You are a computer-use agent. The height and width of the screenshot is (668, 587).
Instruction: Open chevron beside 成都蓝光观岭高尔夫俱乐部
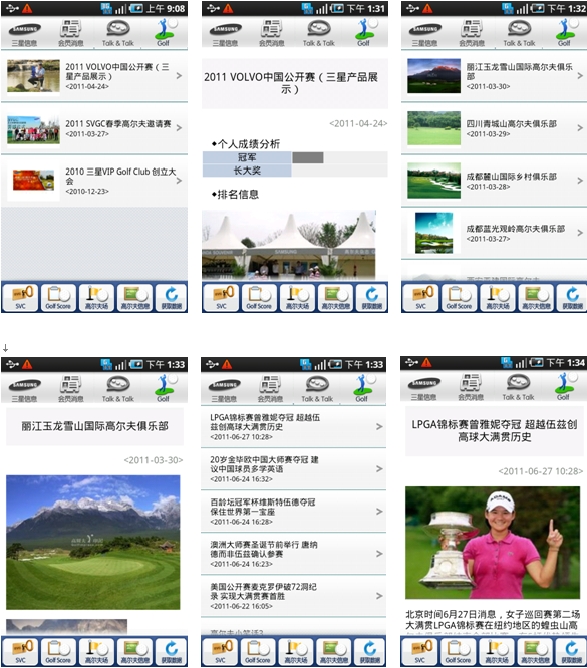click(580, 233)
